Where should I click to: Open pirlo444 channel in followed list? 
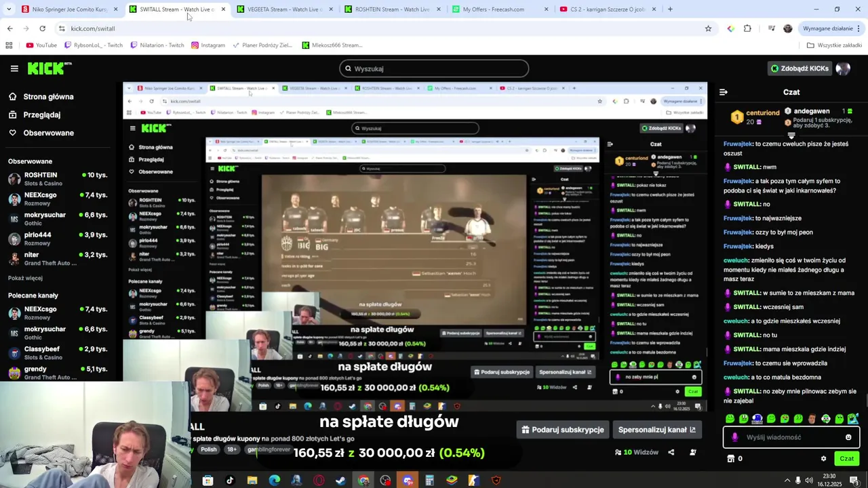point(58,239)
